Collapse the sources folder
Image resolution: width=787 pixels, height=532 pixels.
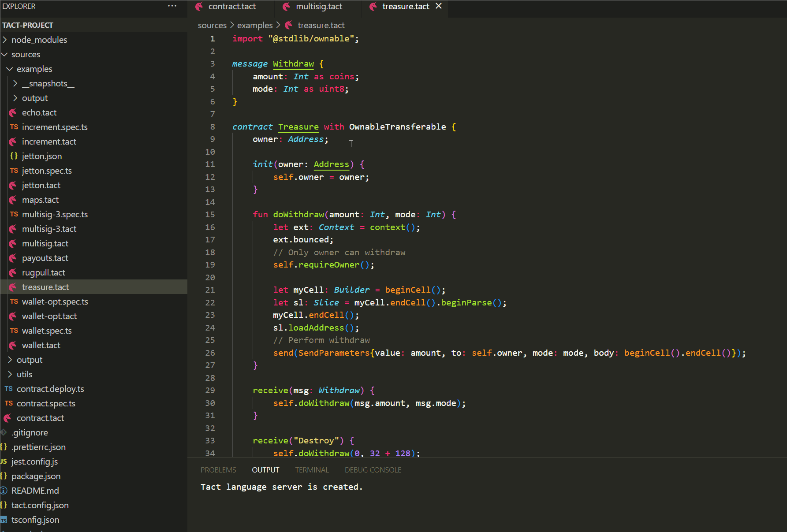5,54
